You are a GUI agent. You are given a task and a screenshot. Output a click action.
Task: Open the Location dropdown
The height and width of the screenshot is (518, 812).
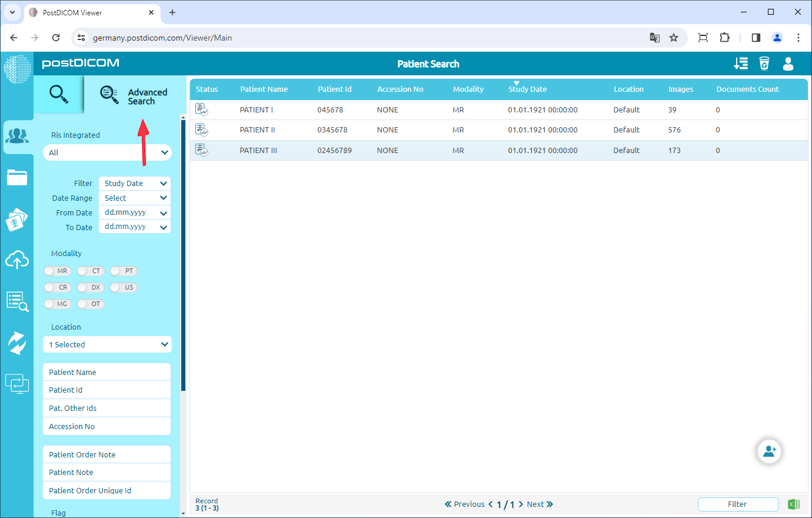click(107, 344)
